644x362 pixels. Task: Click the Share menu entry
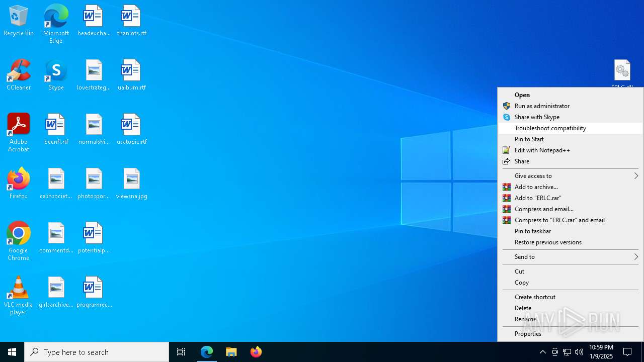[570, 161]
